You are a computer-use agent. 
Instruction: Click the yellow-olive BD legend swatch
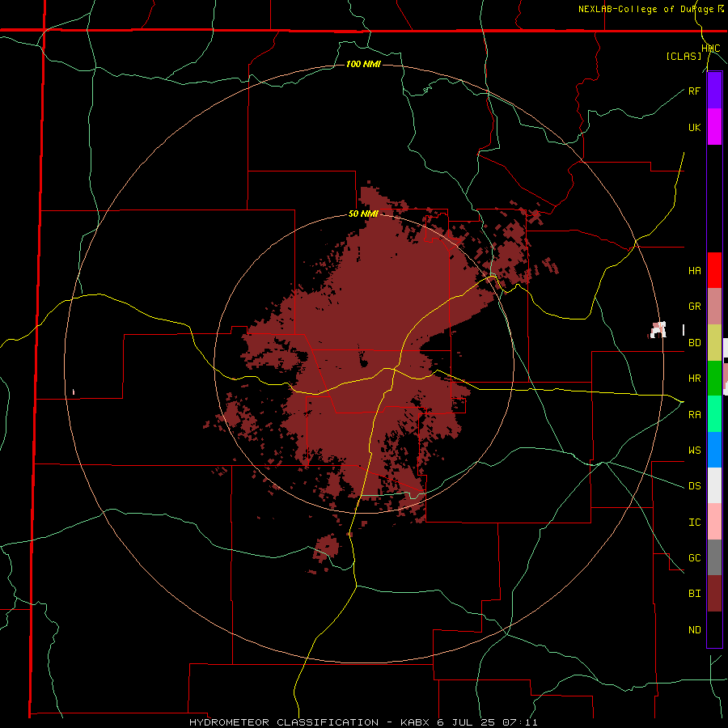[x=714, y=343]
